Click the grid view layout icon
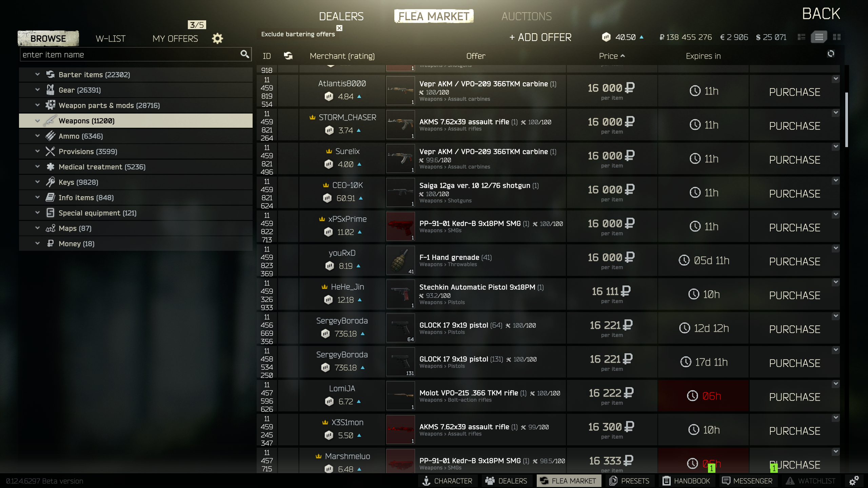868x488 pixels. (x=836, y=37)
